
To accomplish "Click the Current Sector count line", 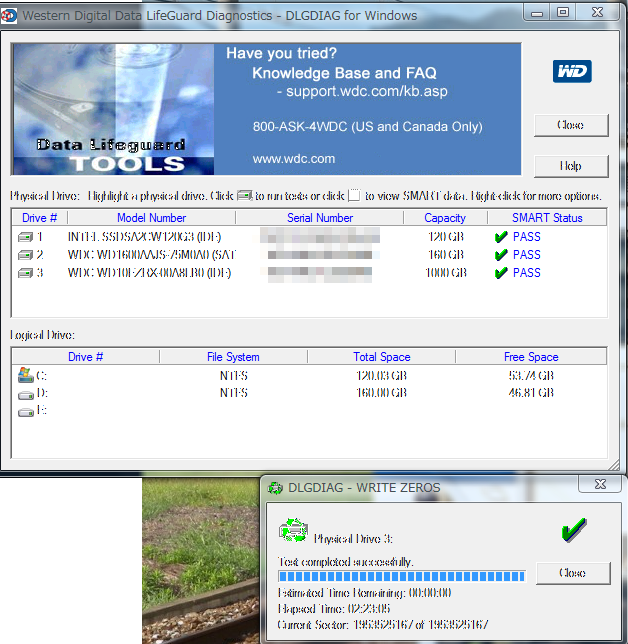I will click(383, 625).
